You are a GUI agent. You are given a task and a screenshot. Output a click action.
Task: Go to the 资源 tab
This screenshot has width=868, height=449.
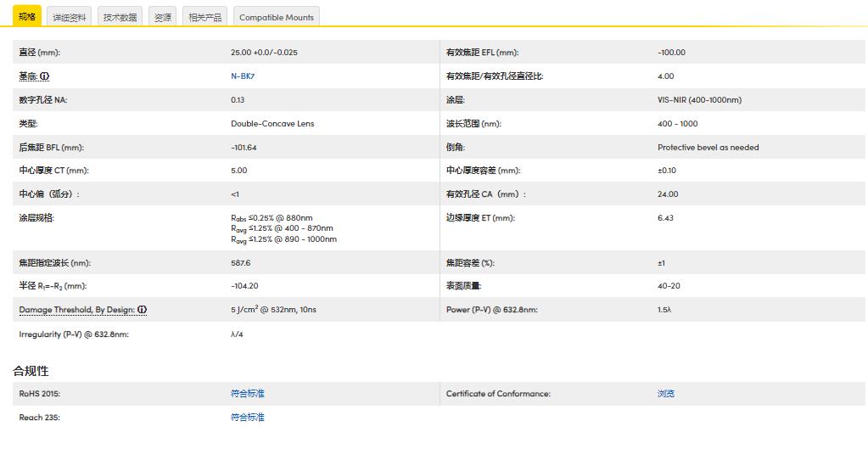(x=162, y=17)
